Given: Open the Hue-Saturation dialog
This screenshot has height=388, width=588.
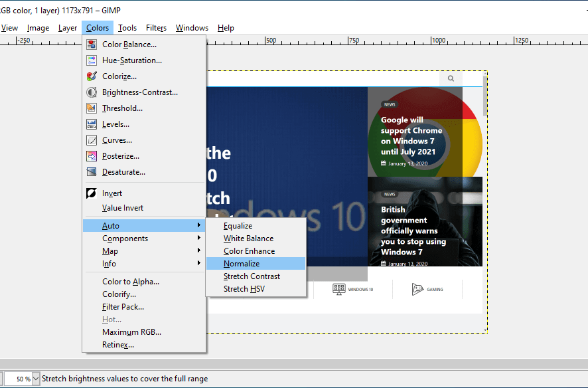Looking at the screenshot, I should 144,60.
